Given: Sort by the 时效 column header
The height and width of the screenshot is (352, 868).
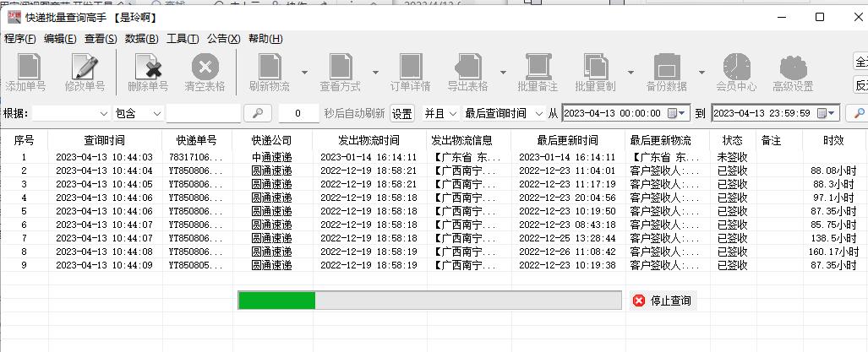Looking at the screenshot, I should [x=833, y=140].
